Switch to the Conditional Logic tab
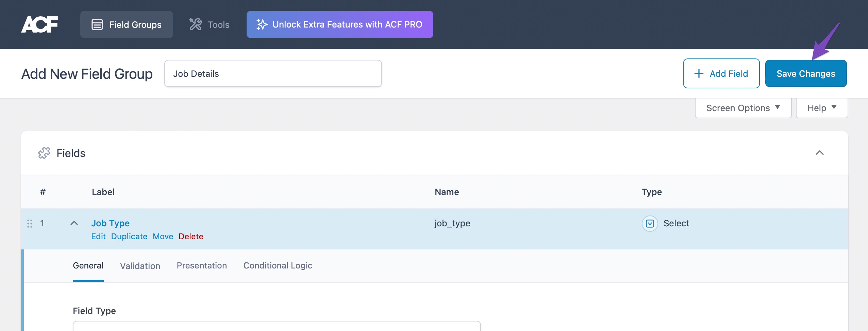The height and width of the screenshot is (331, 868). [x=278, y=265]
